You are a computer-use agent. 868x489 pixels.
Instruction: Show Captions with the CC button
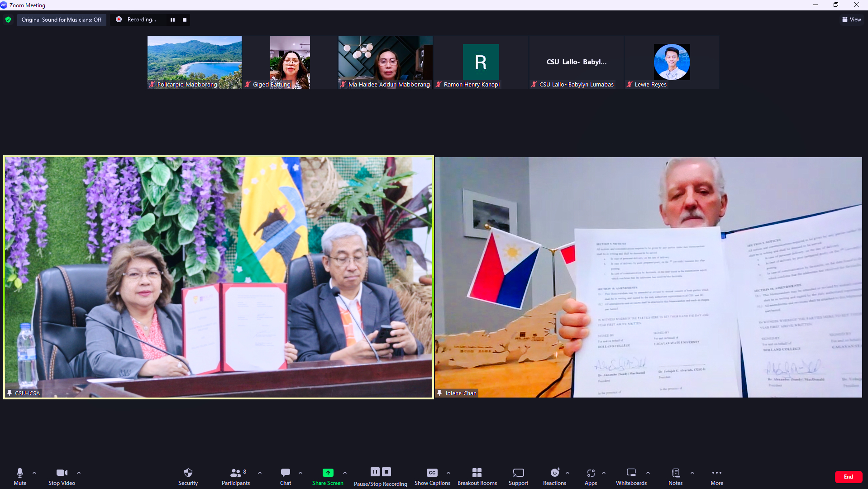coord(432,473)
